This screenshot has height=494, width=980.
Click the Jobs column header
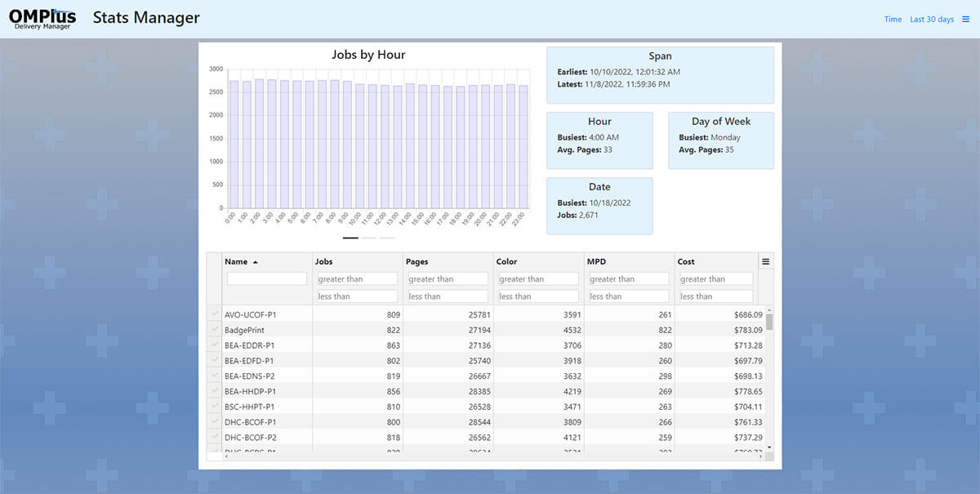324,262
